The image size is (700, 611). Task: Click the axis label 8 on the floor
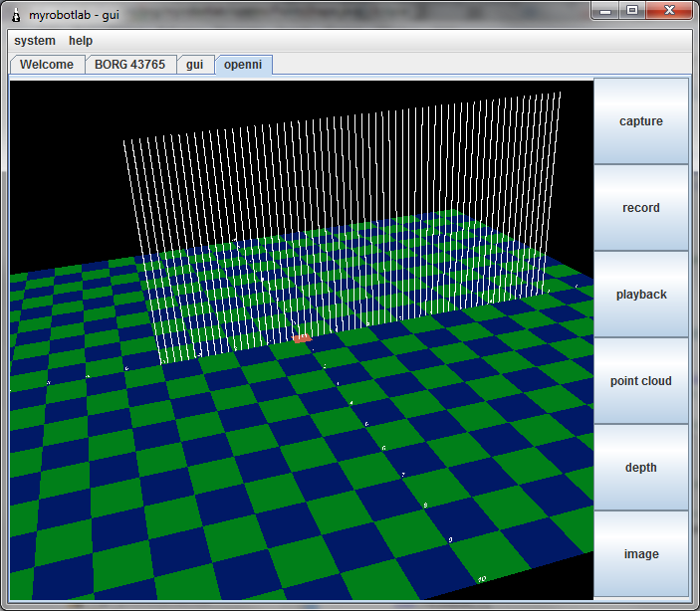[425, 506]
